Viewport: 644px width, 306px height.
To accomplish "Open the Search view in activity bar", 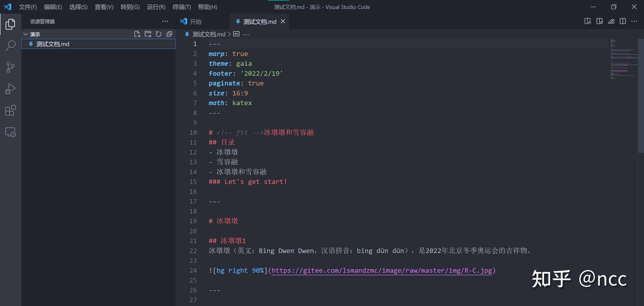I will point(10,46).
